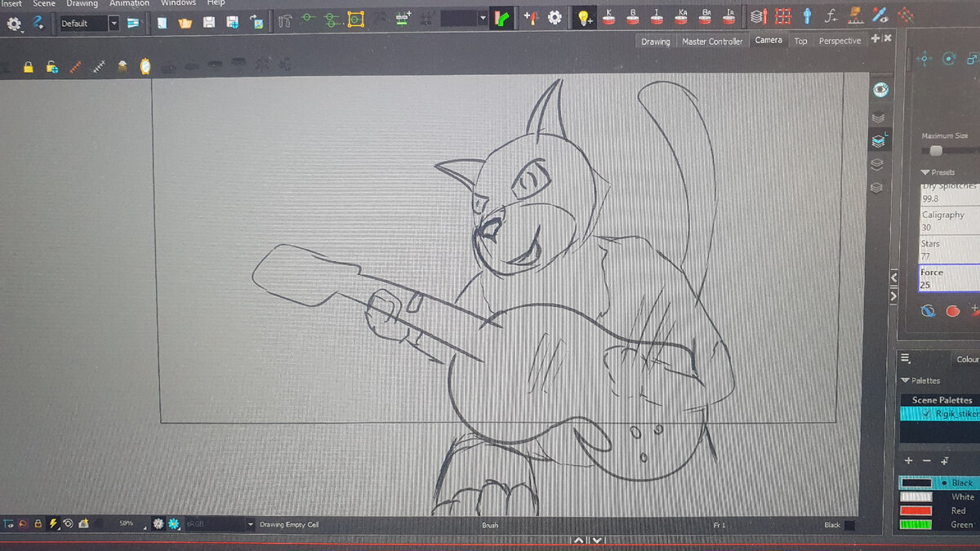
Task: Adjust the Maximum Size slider
Action: point(936,151)
